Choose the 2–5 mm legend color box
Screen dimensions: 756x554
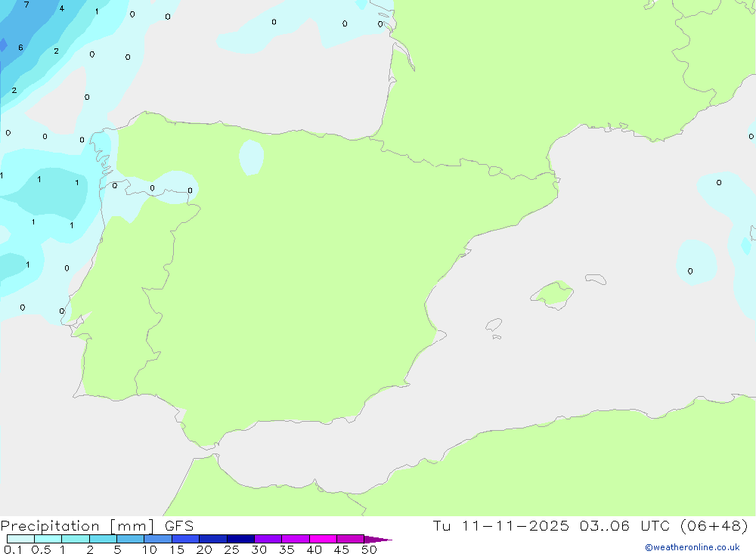pyautogui.click(x=103, y=539)
